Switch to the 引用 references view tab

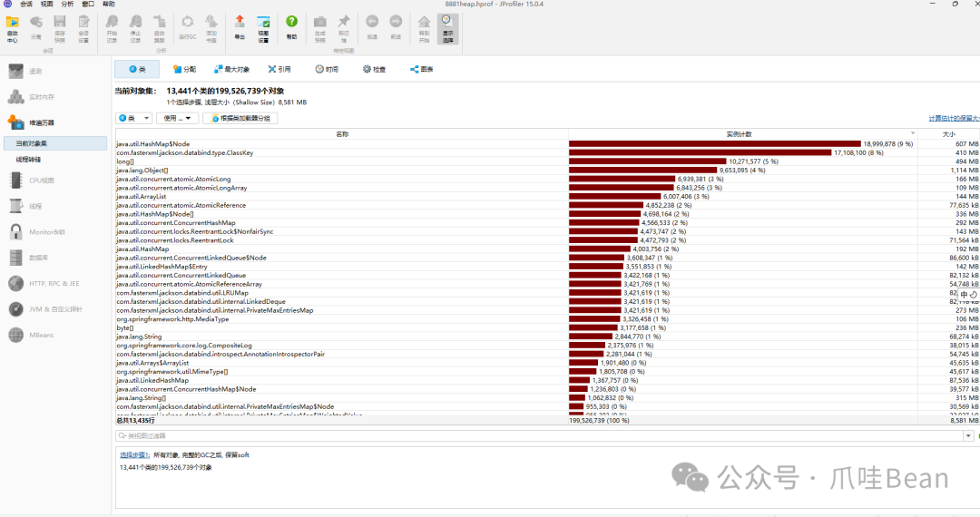279,69
